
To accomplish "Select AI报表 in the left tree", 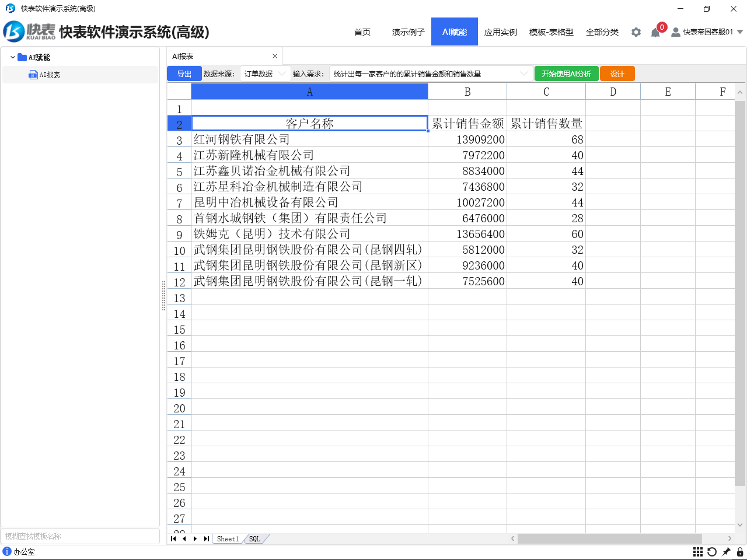I will 81,75.
